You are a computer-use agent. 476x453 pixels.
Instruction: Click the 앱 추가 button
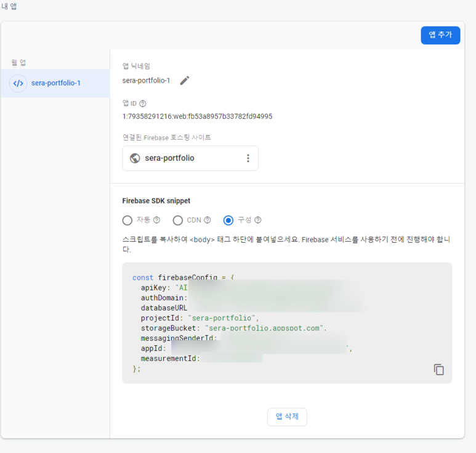coord(440,35)
